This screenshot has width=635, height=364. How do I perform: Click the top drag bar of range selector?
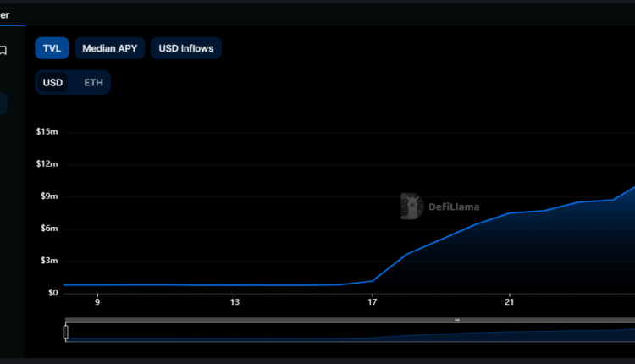pos(349,320)
